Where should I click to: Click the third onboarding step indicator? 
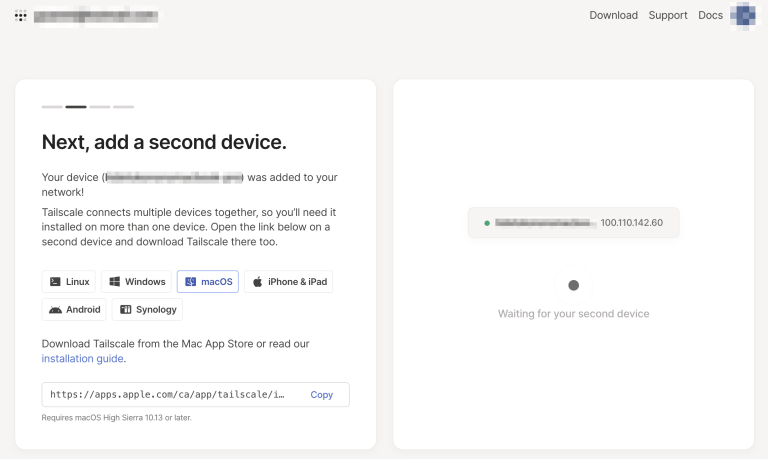[x=100, y=106]
